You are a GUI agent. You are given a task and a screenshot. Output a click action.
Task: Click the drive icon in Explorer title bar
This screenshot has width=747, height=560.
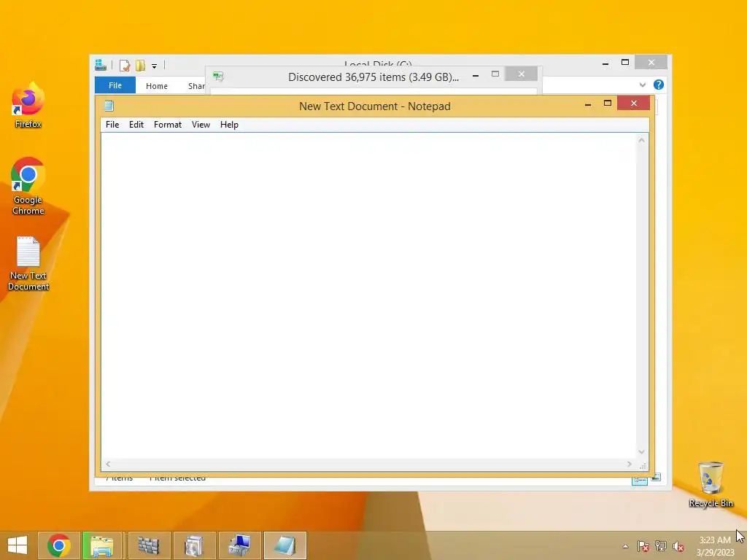[101, 65]
